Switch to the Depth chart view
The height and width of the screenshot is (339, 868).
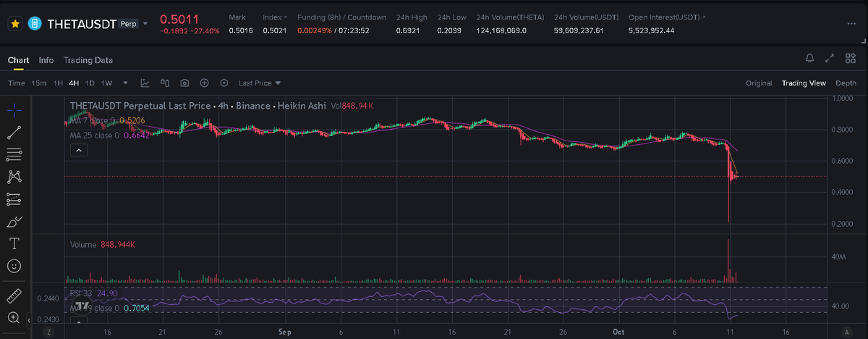(x=846, y=83)
